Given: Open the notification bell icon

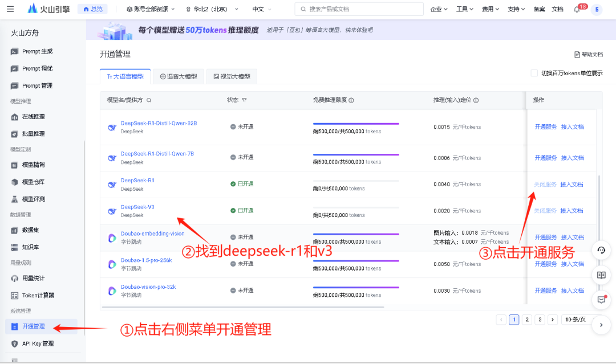Looking at the screenshot, I should coord(577,10).
